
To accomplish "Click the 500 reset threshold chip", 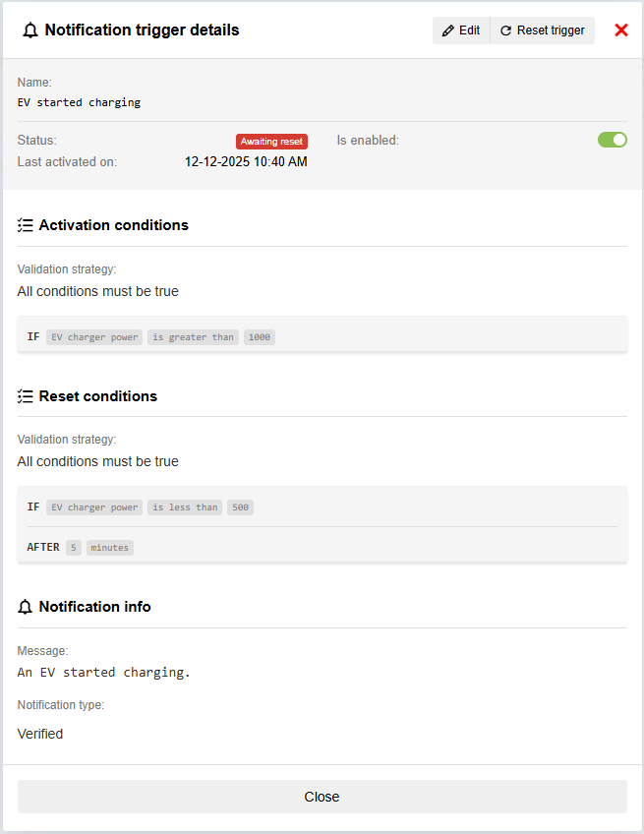I will click(x=241, y=507).
